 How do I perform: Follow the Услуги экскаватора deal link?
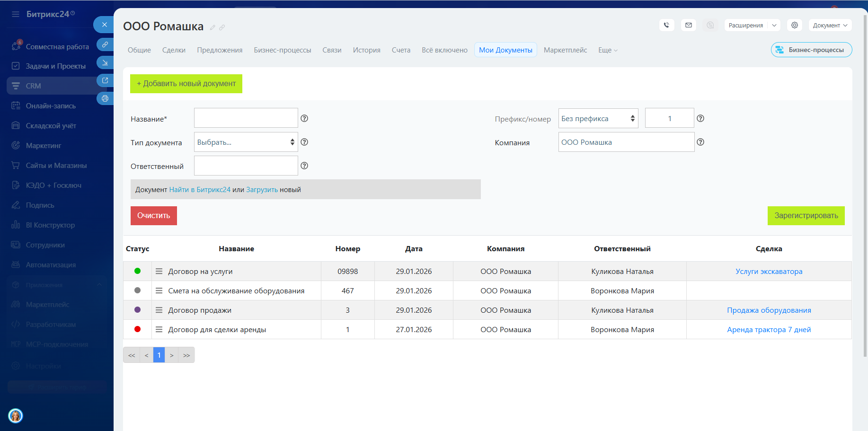[769, 272]
